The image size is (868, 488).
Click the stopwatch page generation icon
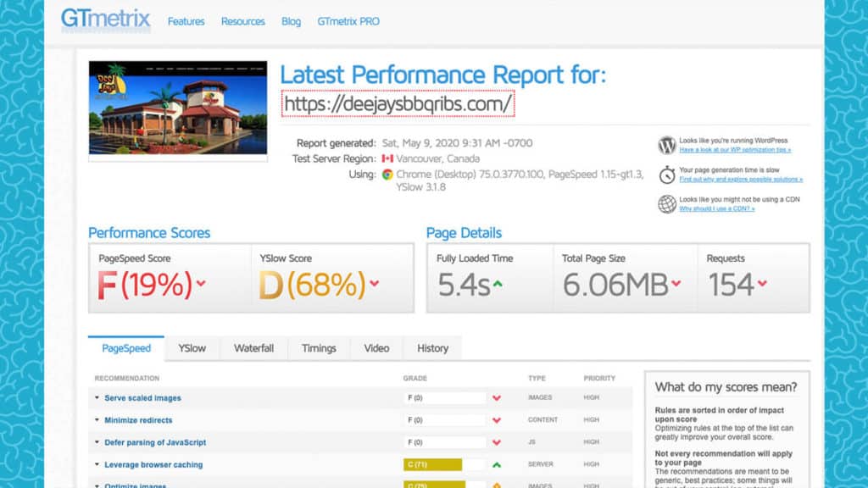tap(667, 174)
